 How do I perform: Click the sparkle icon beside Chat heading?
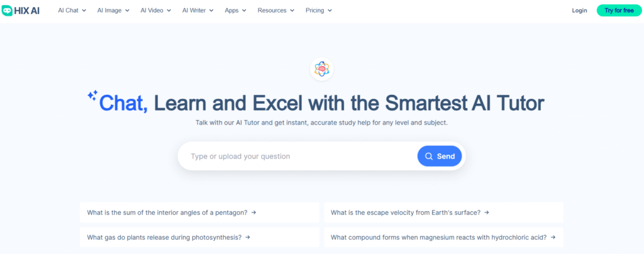click(x=92, y=96)
